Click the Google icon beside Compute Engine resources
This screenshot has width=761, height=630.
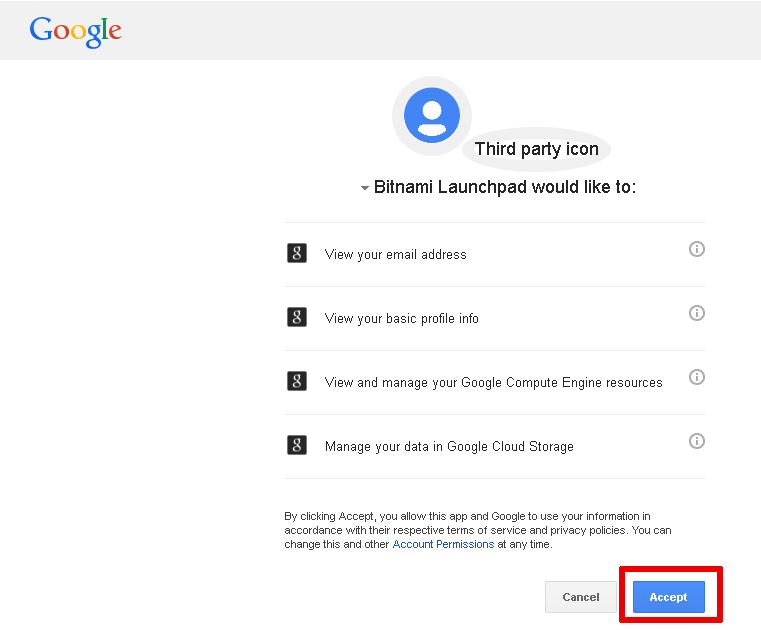[297, 381]
